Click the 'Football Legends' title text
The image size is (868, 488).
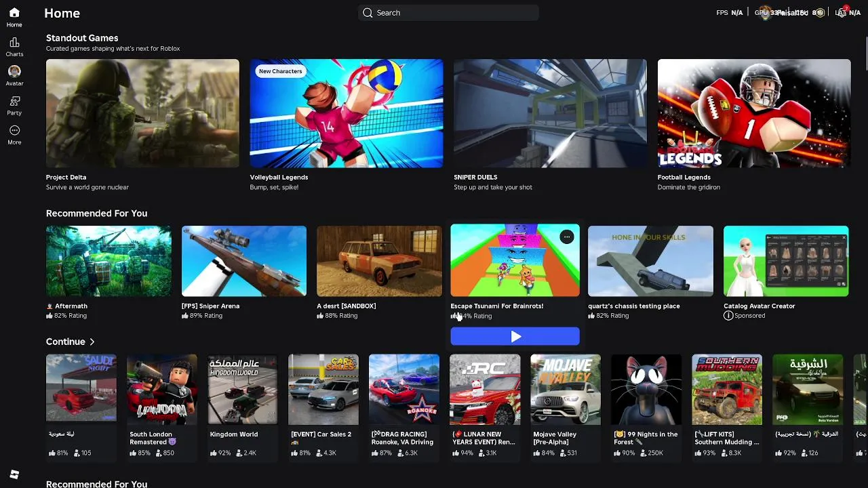click(x=684, y=178)
